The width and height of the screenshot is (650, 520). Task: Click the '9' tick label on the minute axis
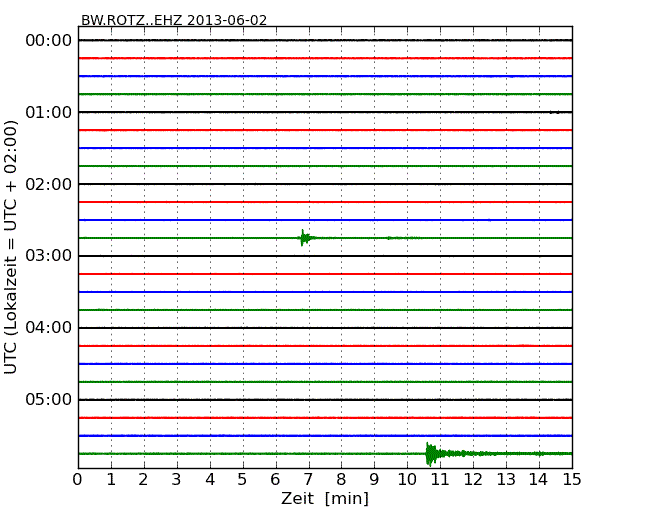pos(374,479)
